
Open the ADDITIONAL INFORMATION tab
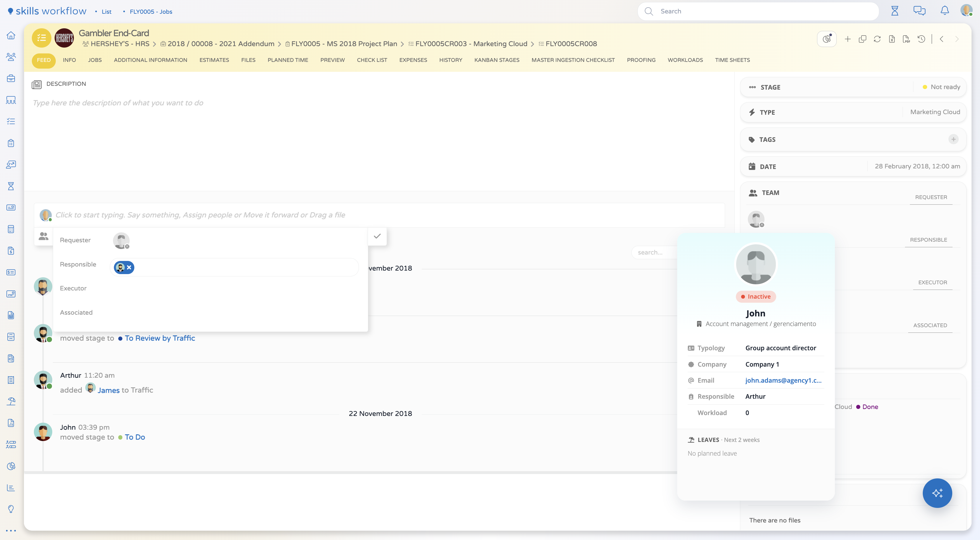[x=150, y=60]
